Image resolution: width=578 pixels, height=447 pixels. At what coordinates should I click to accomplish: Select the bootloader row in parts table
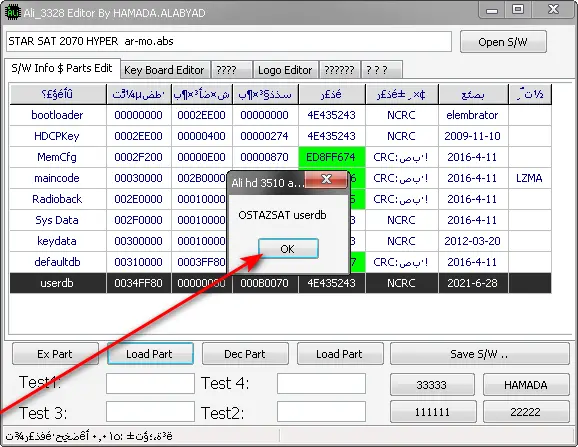(281, 115)
